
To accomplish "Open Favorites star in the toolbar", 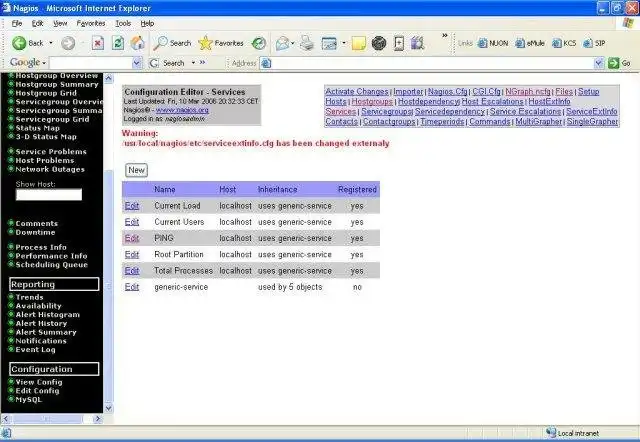I will (x=205, y=43).
